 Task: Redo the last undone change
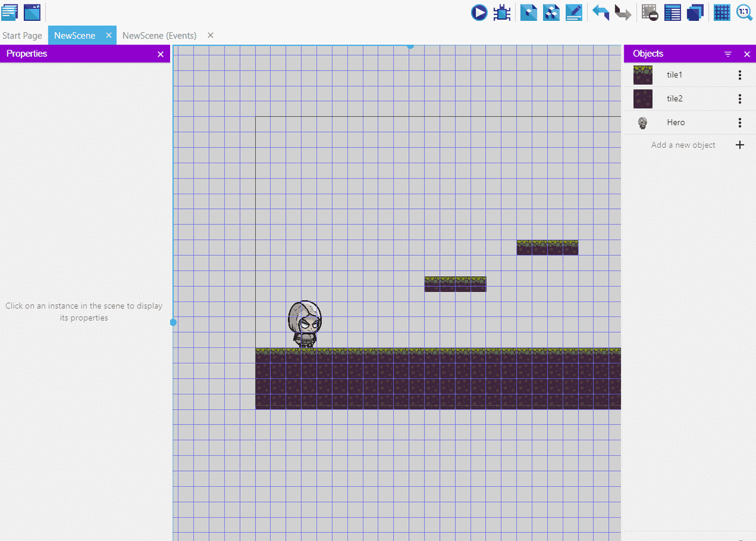[623, 12]
